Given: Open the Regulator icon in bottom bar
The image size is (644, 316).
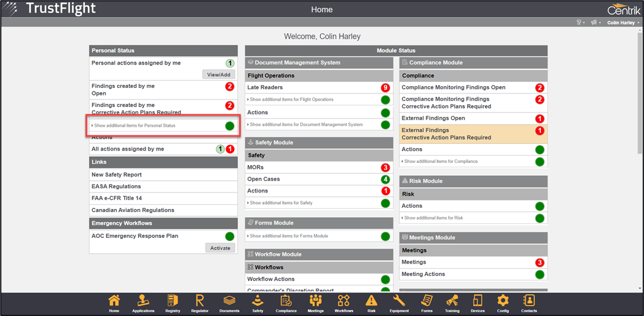Looking at the screenshot, I should coord(200,301).
